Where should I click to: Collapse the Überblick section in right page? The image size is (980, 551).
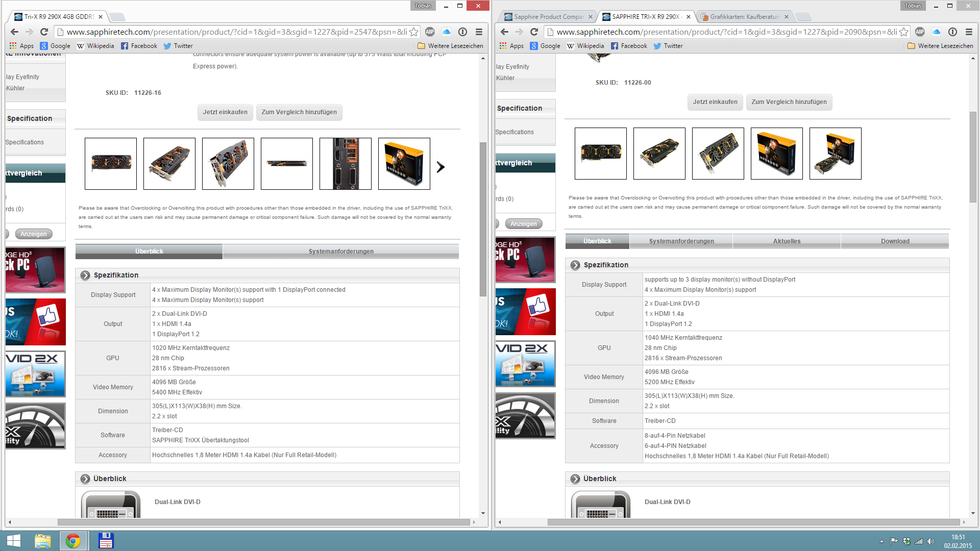coord(575,479)
